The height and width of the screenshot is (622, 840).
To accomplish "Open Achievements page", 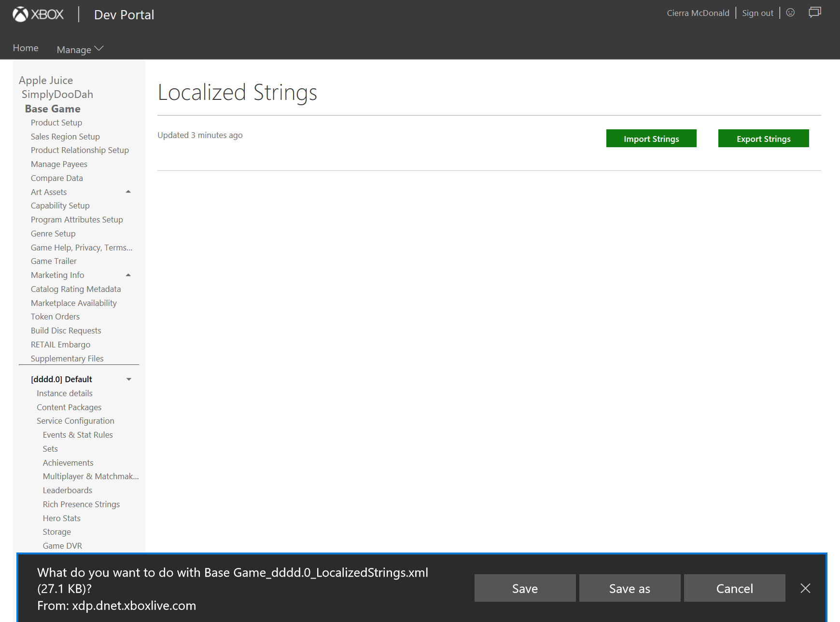I will pos(68,463).
